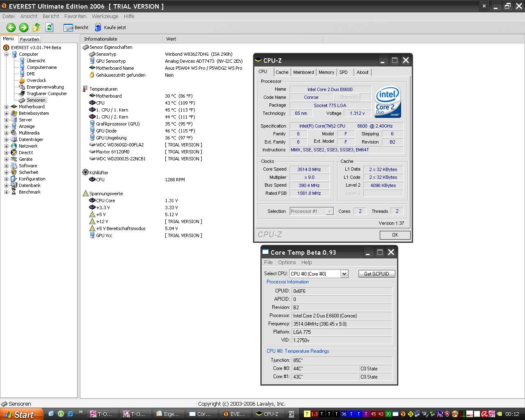Click the Gehäusezutritt gefunden lock icon

[x=92, y=75]
